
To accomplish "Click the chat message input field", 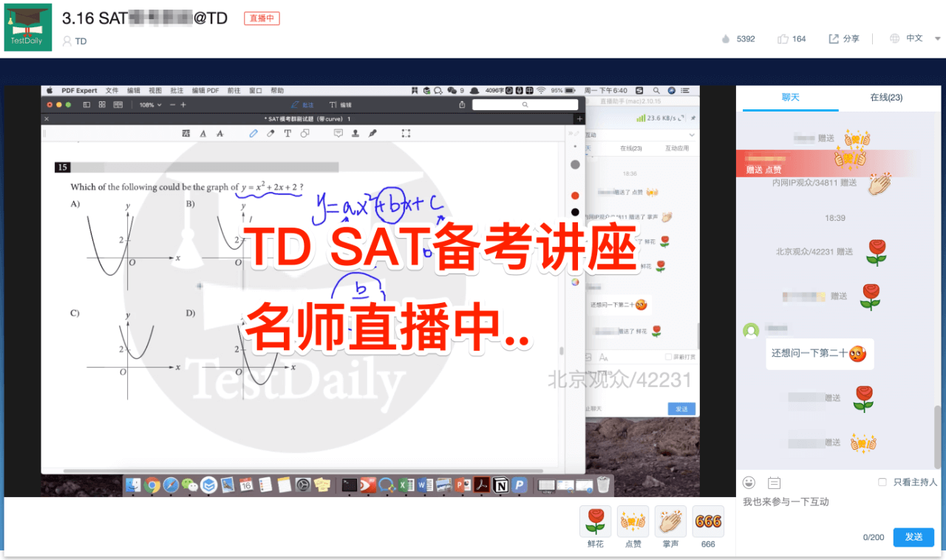I will 839,510.
